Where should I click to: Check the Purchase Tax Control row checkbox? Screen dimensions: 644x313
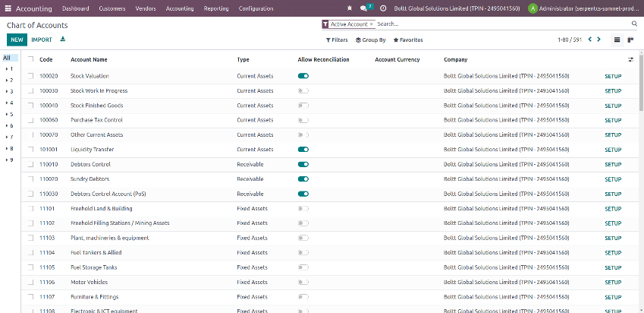coord(30,120)
